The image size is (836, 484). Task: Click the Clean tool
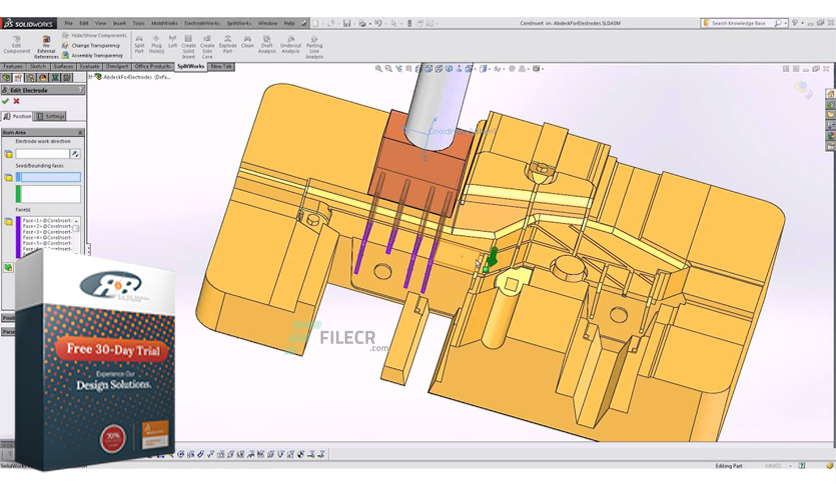pyautogui.click(x=247, y=42)
